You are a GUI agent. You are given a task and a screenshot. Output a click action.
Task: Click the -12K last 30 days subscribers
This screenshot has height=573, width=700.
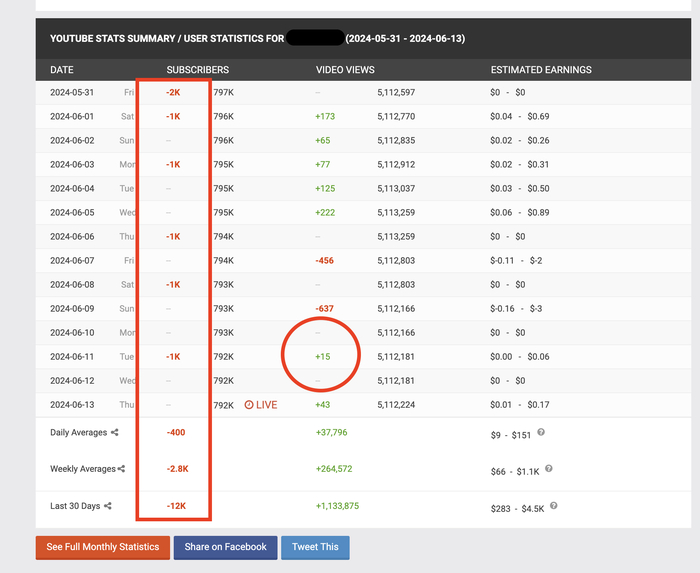[176, 506]
